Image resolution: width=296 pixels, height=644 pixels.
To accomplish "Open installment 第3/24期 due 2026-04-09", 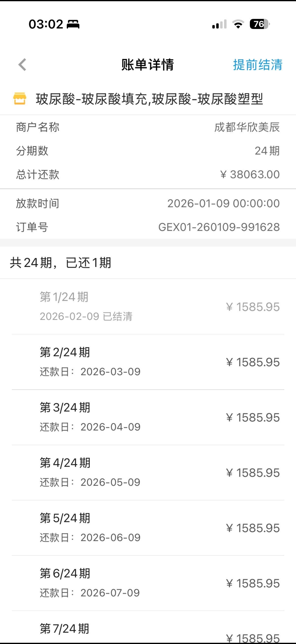I will 148,417.
